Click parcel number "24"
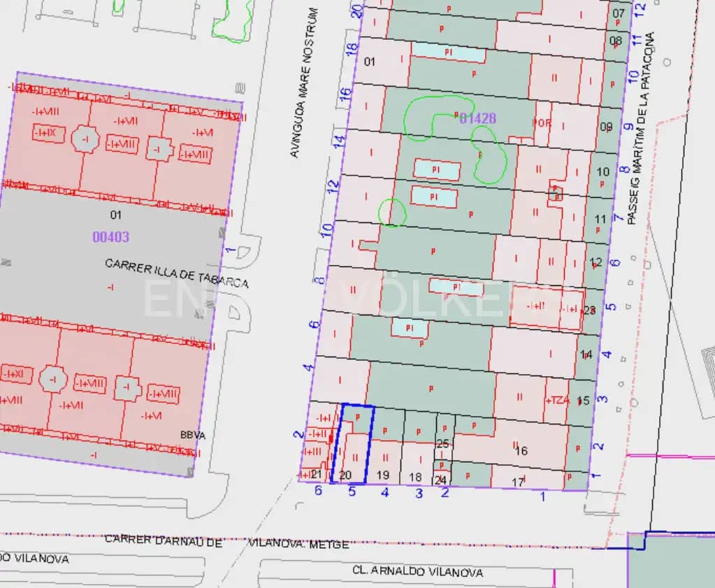This screenshot has height=588, width=715. 440,480
